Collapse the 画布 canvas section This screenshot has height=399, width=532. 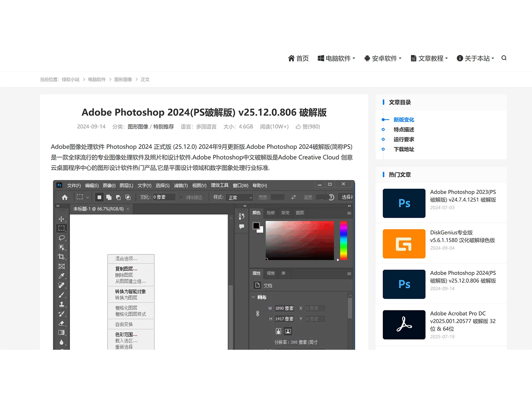253,297
